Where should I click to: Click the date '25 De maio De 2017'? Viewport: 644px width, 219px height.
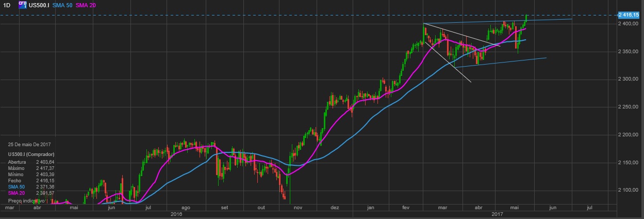point(29,145)
